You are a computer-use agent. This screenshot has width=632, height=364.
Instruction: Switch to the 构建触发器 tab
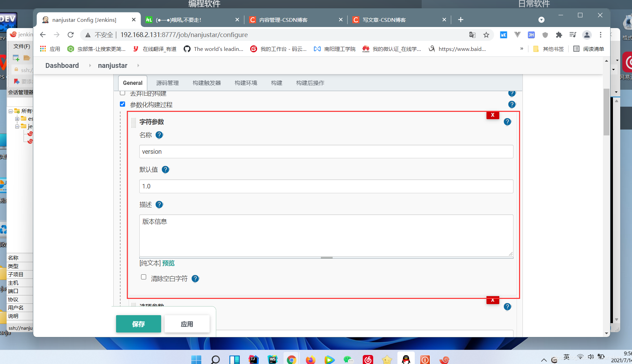(x=207, y=83)
